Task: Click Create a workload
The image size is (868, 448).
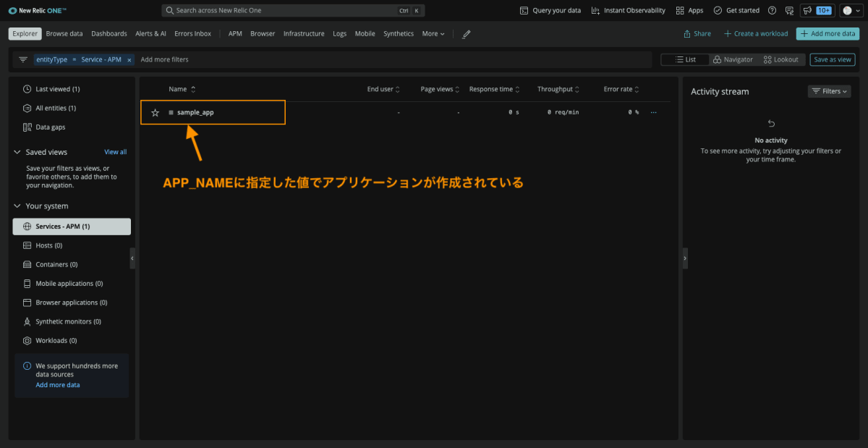Action: 755,34
